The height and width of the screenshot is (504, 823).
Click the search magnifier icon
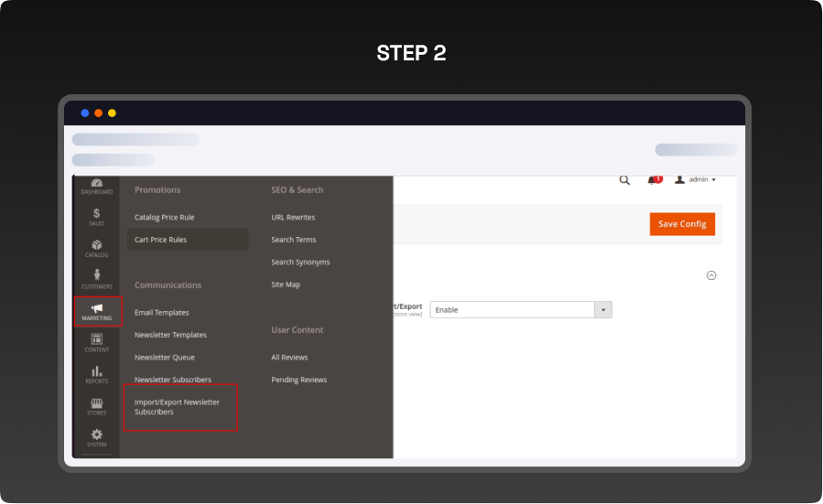[624, 180]
